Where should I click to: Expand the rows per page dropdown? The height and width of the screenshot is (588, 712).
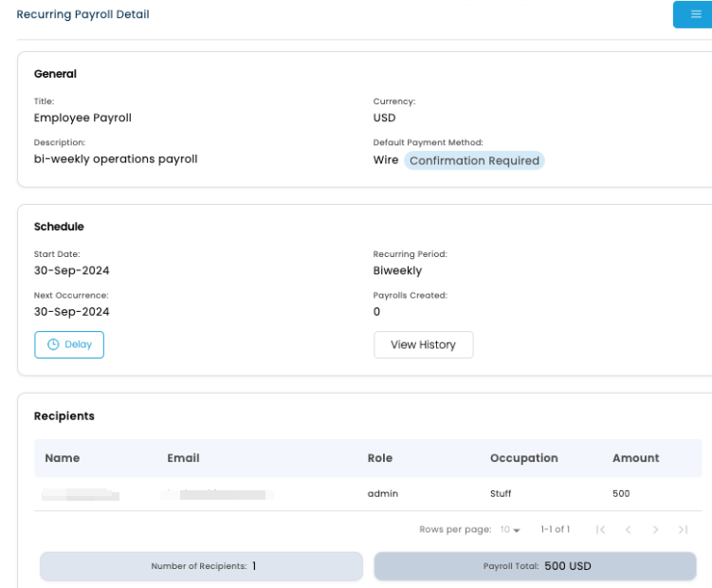tap(511, 529)
